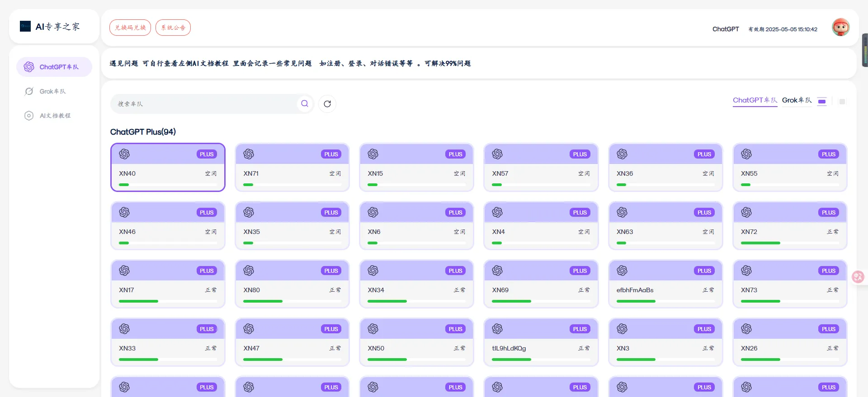Click the XN73 card name
The height and width of the screenshot is (397, 868).
[x=749, y=290]
